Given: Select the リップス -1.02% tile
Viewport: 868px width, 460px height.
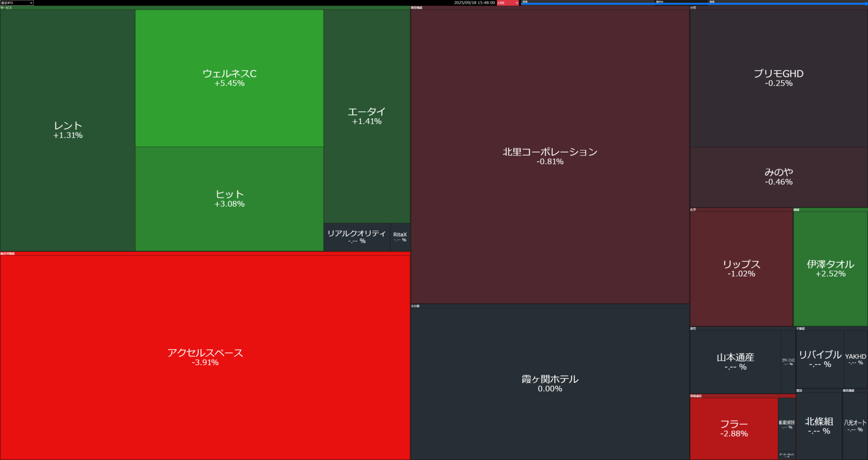Looking at the screenshot, I should 741,268.
